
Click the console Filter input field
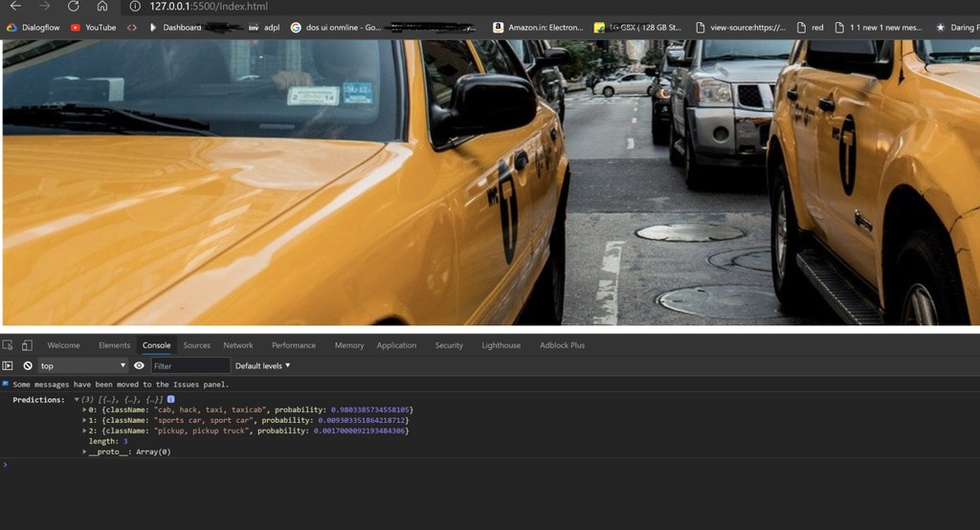[190, 365]
